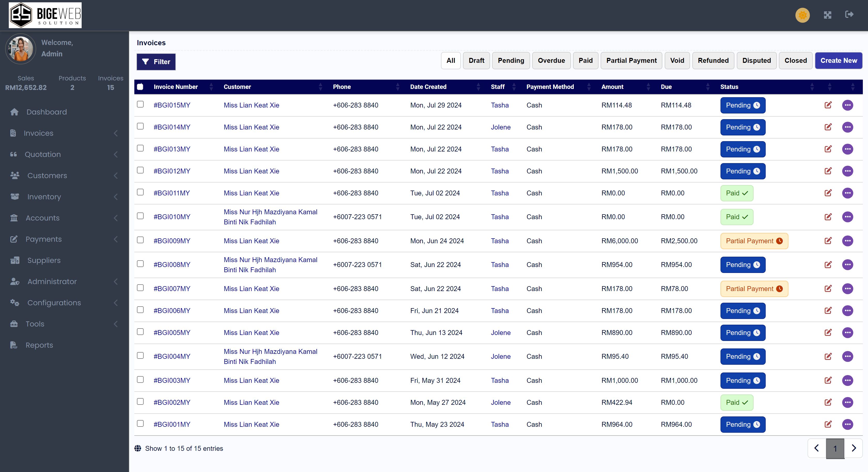Click the Create New button
Image resolution: width=868 pixels, height=472 pixels.
point(838,61)
